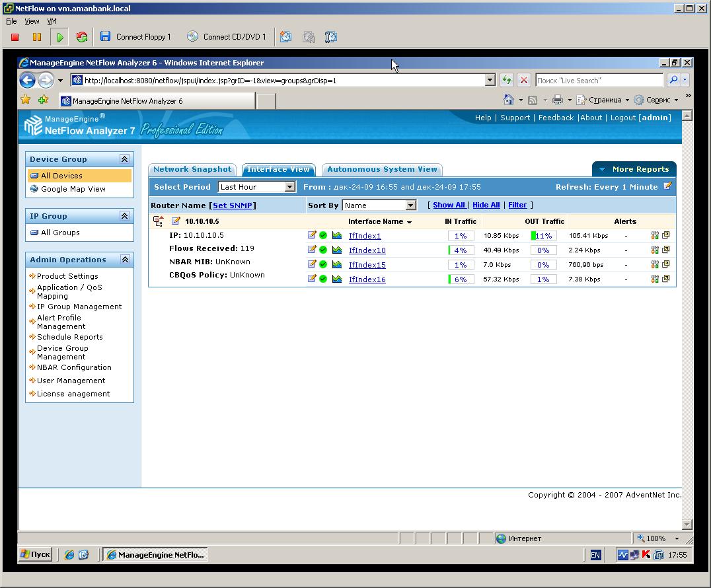The width and height of the screenshot is (711, 588).
Task: Click the VM reset icon
Action: tap(82, 37)
